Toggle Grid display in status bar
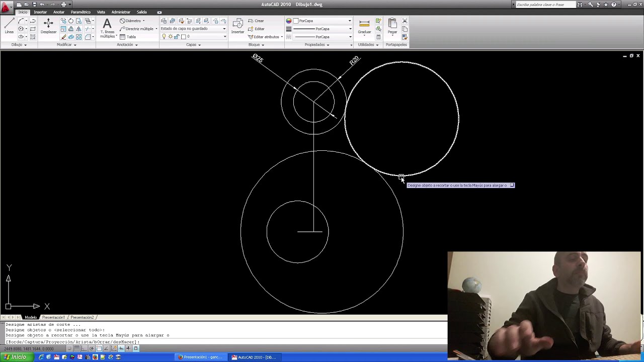 click(x=76, y=348)
